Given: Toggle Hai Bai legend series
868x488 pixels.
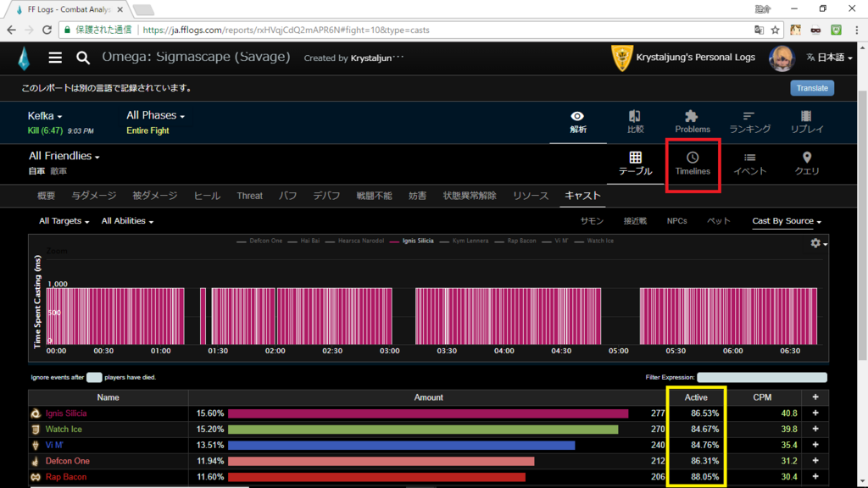Looking at the screenshot, I should (303, 241).
